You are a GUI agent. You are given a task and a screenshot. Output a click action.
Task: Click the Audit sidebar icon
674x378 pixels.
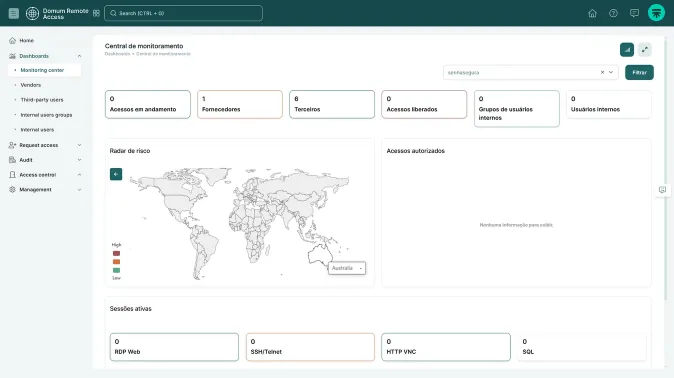pyautogui.click(x=12, y=160)
